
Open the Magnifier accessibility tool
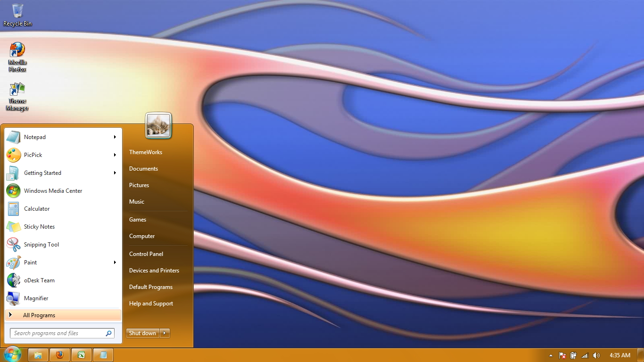pos(36,298)
